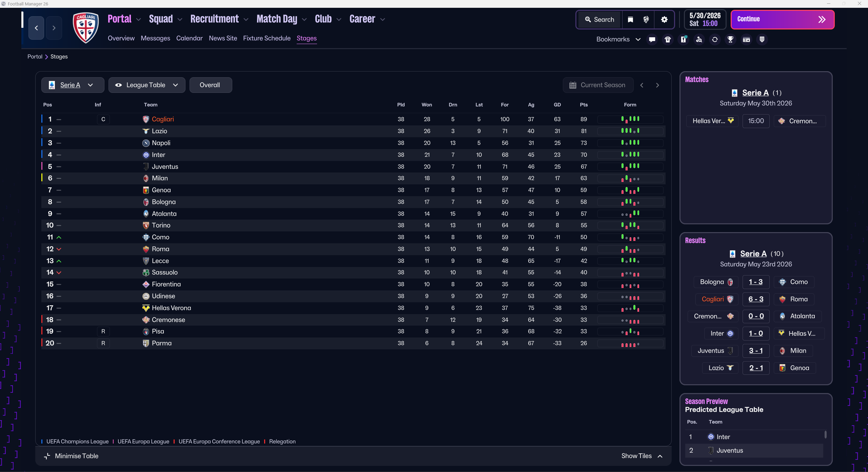Click the trophy bookmark shortcut icon
Viewport: 868px width, 472px height.
(730, 40)
